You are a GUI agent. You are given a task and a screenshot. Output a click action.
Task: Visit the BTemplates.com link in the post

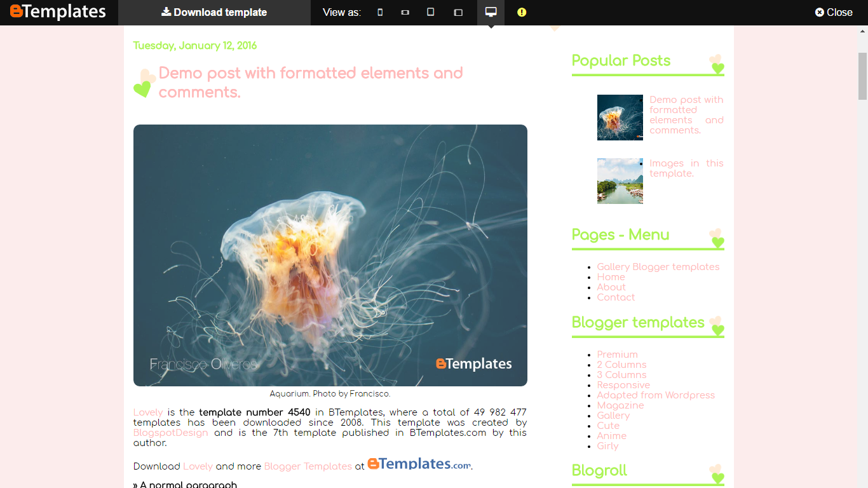click(x=419, y=464)
